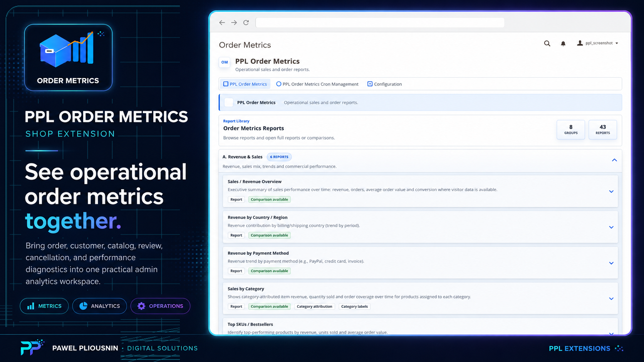Click the 43 Reports counter tile

(603, 130)
